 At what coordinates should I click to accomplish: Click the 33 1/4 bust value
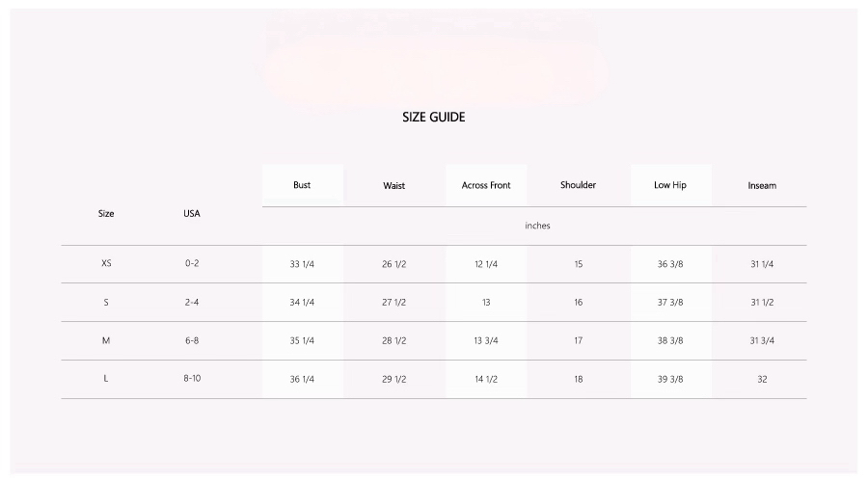click(302, 264)
